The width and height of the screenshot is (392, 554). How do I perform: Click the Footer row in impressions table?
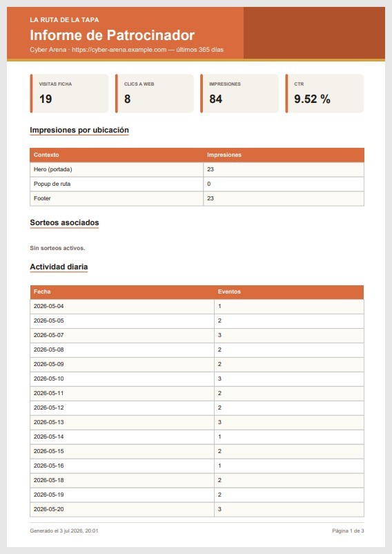pos(197,198)
